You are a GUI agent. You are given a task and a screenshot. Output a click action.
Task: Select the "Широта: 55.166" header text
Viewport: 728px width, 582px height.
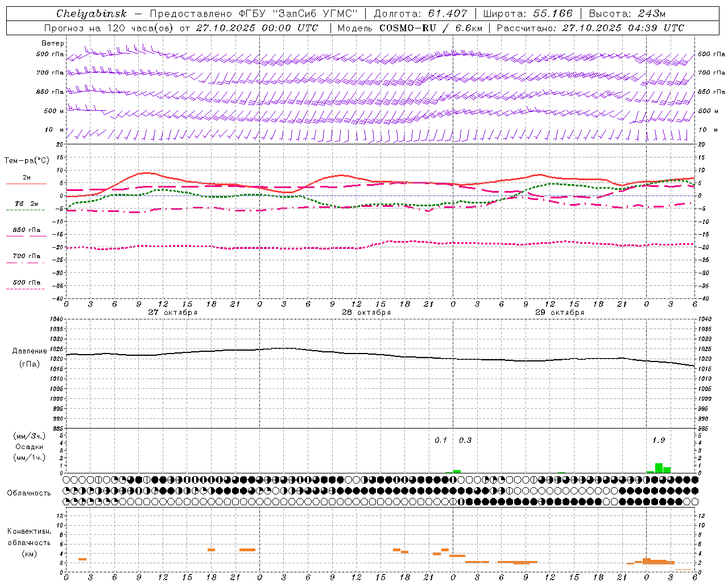[528, 14]
